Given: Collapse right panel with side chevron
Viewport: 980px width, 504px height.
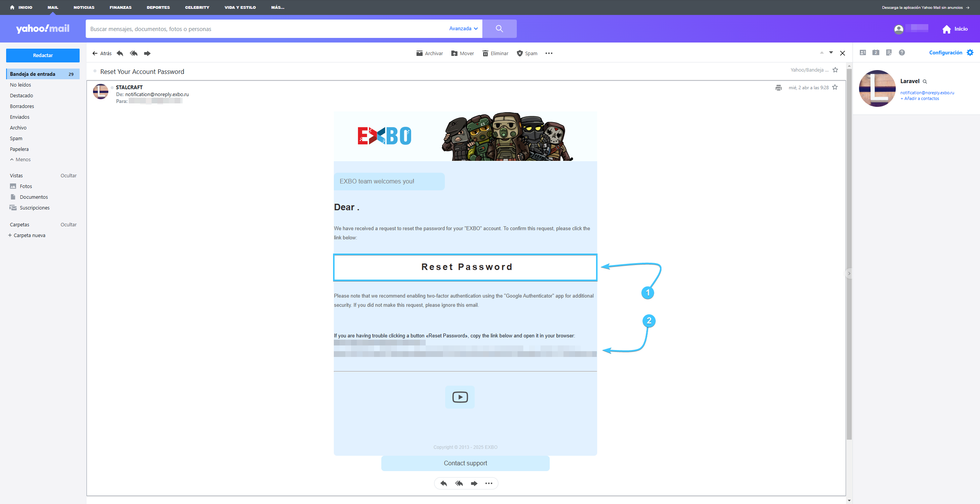Looking at the screenshot, I should click(x=849, y=273).
